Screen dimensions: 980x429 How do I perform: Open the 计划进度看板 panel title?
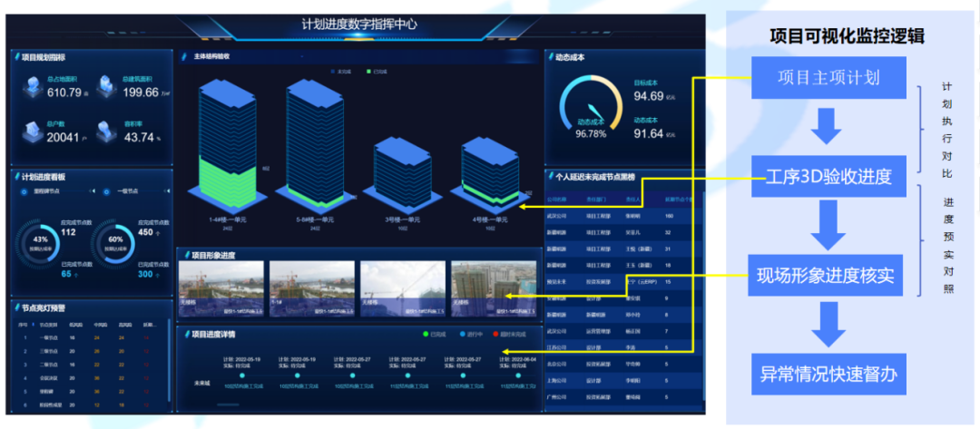44,177
